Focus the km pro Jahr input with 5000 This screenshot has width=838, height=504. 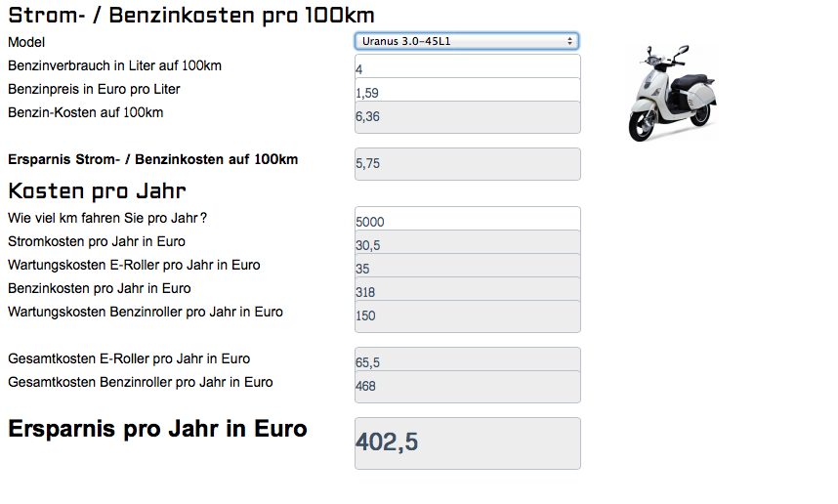(467, 221)
